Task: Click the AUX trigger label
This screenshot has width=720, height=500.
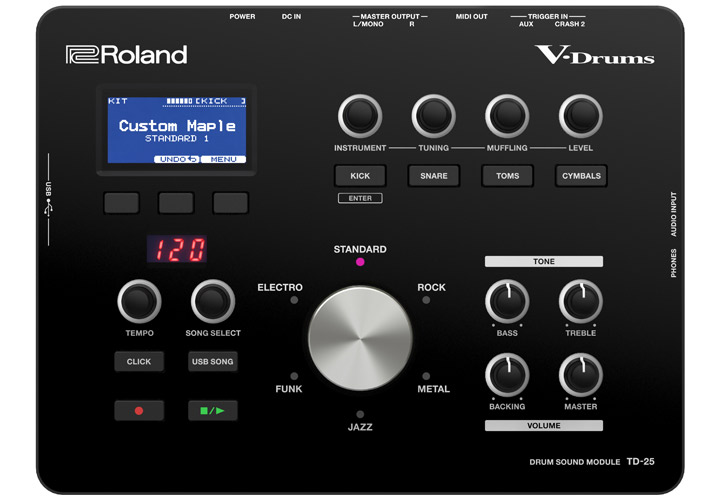Action: [x=526, y=24]
